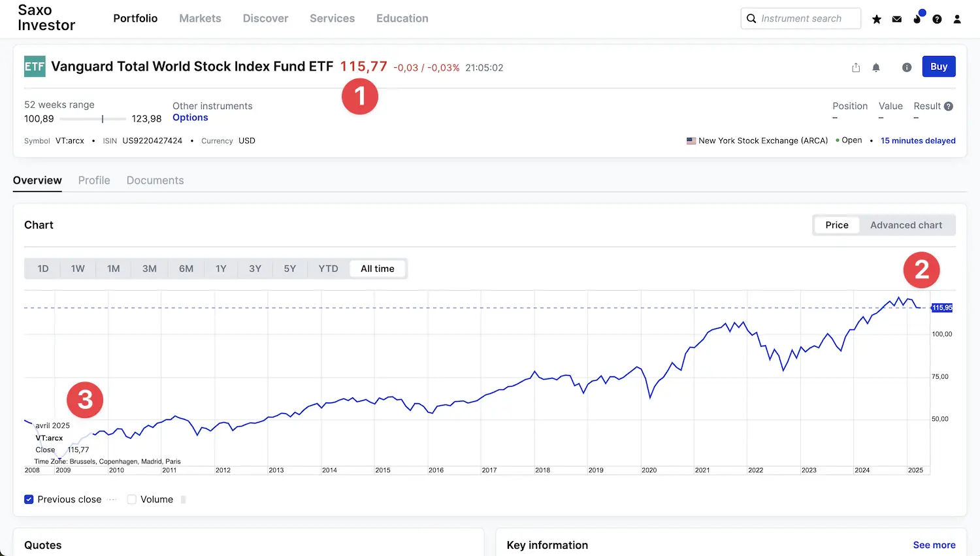
Task: Click the -0,03 / -0,03% change value
Action: click(x=427, y=68)
